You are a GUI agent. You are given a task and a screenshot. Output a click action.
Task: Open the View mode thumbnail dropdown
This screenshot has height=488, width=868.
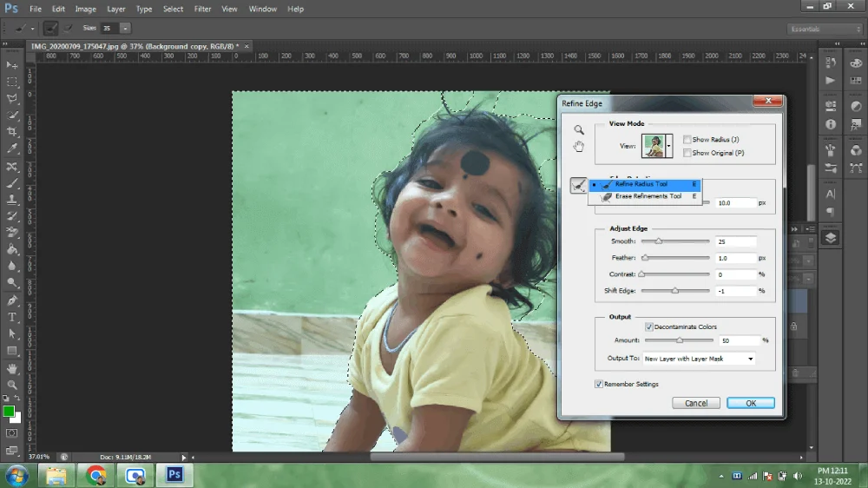pos(668,146)
